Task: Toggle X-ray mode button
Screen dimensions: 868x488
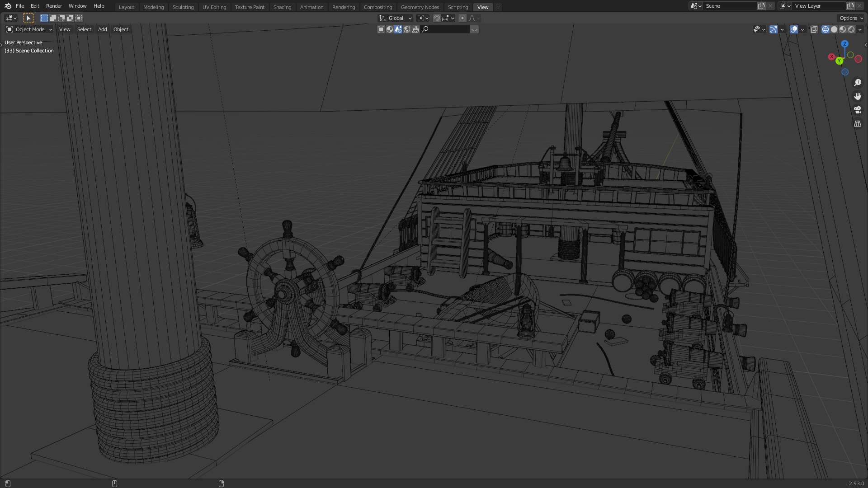Action: (814, 29)
